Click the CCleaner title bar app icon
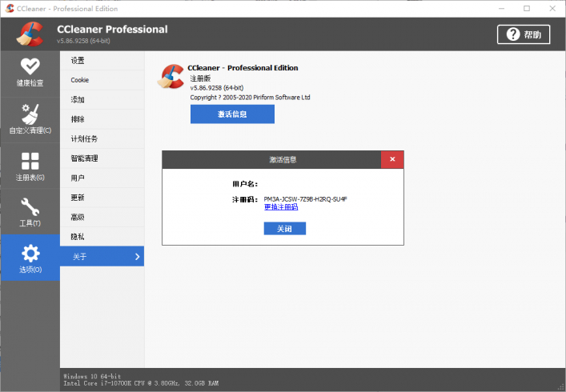This screenshot has width=566, height=392. 10,8
